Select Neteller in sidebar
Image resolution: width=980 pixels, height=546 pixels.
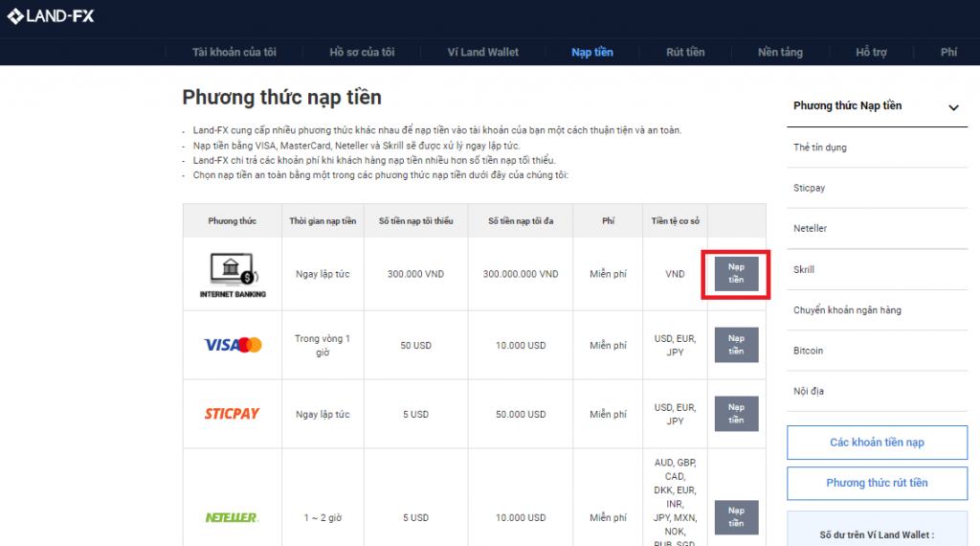click(x=810, y=228)
